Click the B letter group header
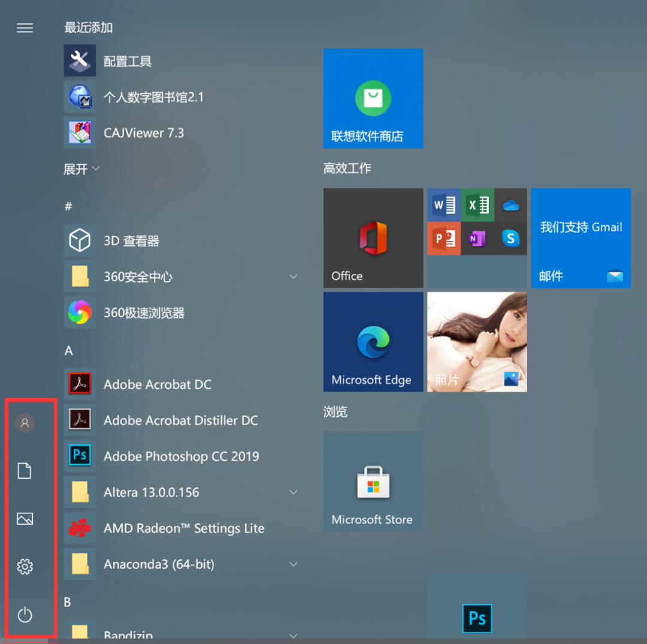The width and height of the screenshot is (647, 644). pyautogui.click(x=68, y=602)
